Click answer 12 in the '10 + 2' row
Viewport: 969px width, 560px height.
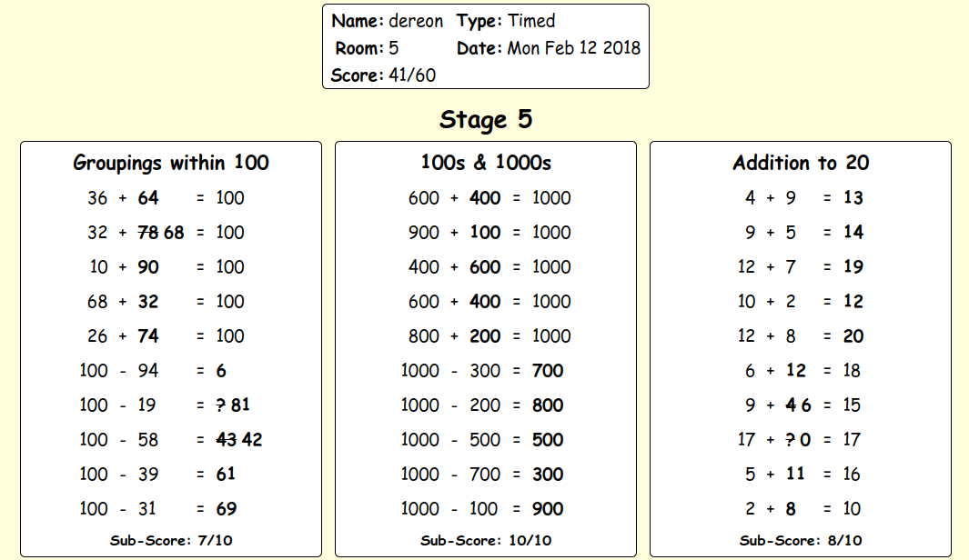(x=853, y=302)
